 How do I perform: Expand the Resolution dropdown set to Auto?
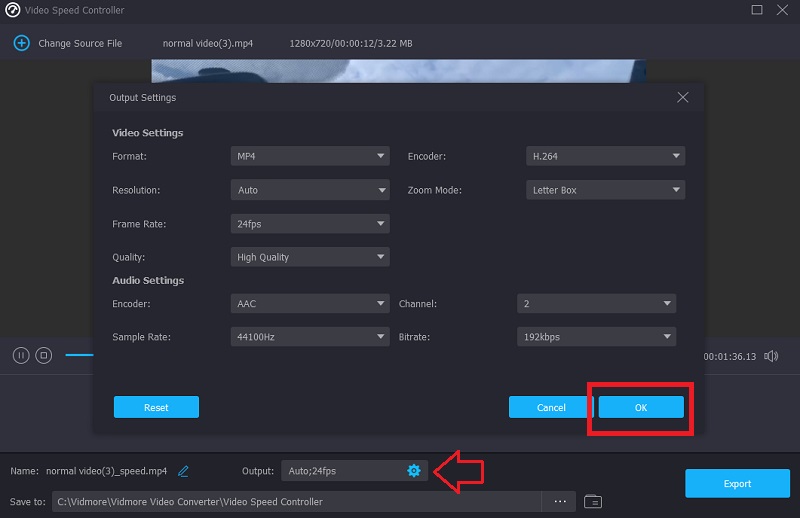click(309, 190)
